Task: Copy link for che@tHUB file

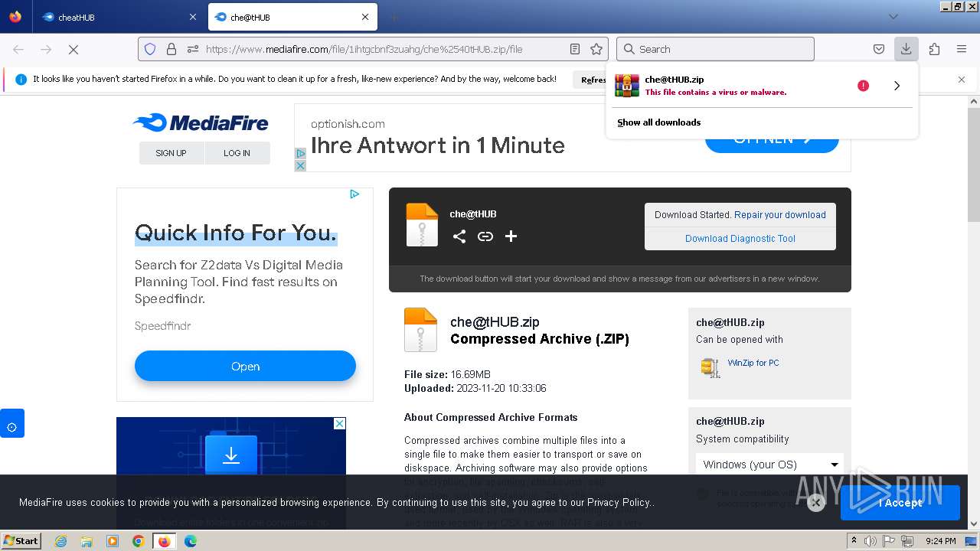Action: 485,236
